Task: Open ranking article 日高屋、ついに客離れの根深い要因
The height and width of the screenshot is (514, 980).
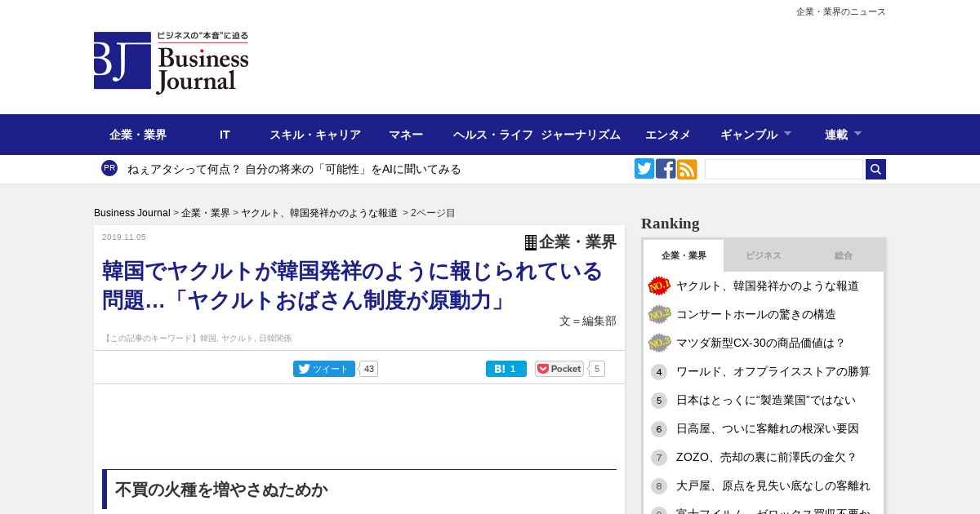Action: point(768,428)
